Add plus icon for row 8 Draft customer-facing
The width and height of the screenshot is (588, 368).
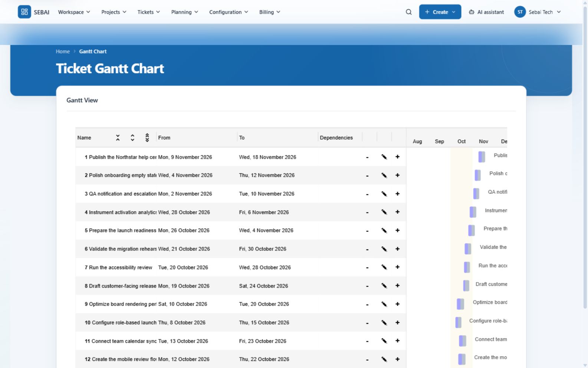tap(398, 286)
